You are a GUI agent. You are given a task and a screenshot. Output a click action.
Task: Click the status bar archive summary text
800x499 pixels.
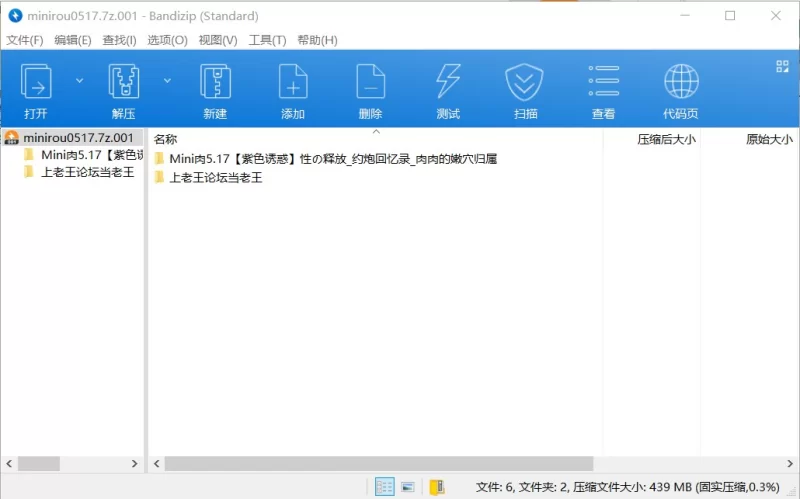[628, 487]
